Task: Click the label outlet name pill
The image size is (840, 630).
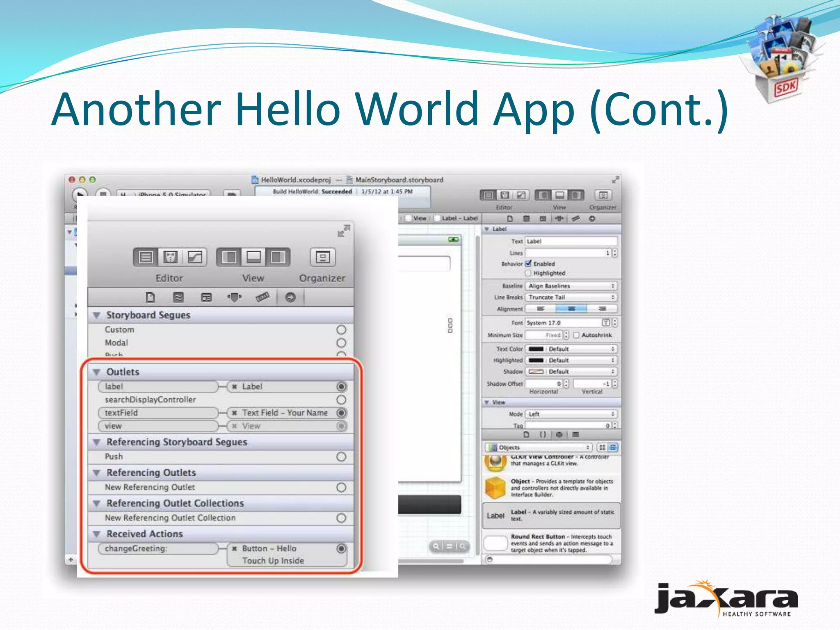Action: click(158, 387)
